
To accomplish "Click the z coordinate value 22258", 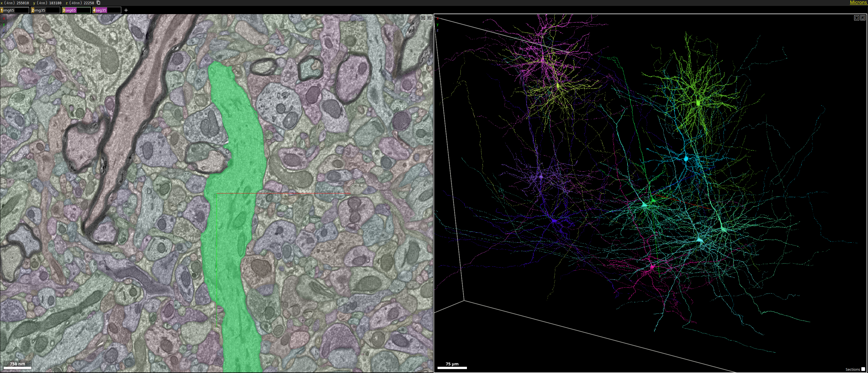I will (x=89, y=3).
